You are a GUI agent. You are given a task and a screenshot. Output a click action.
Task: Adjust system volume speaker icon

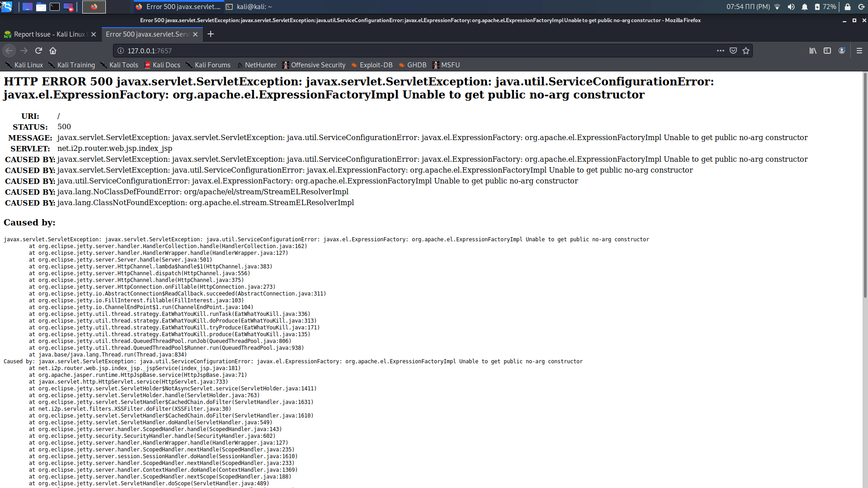coord(791,7)
